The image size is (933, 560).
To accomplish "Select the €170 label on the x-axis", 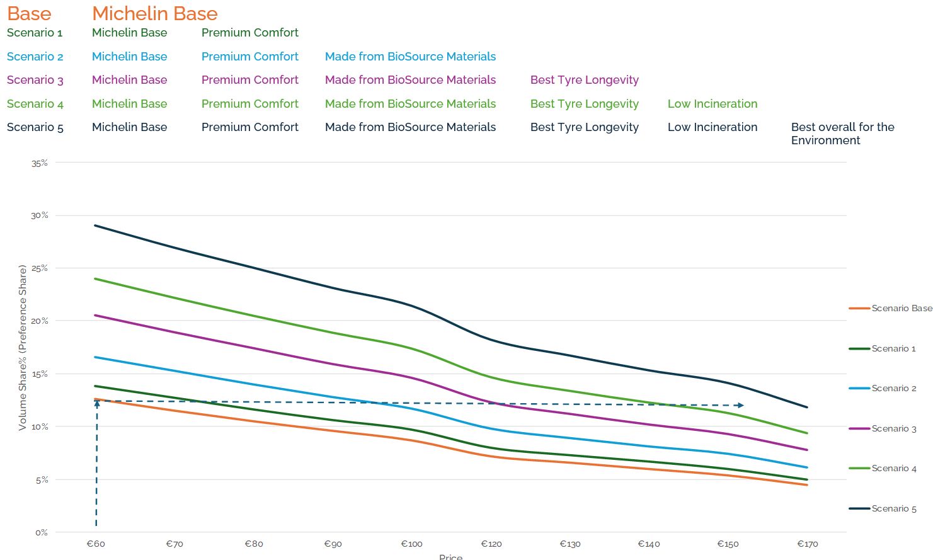I will (807, 544).
